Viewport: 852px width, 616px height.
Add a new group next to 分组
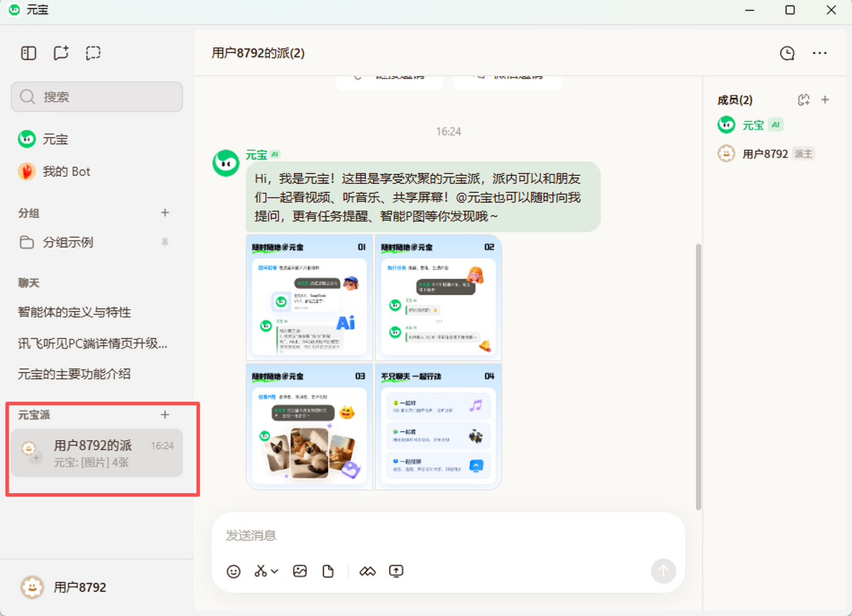165,213
